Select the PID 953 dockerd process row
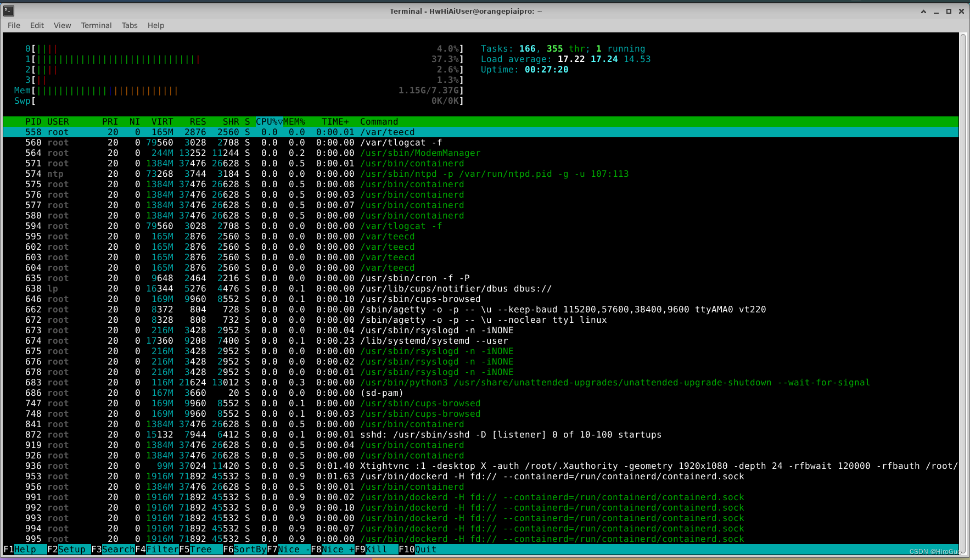This screenshot has height=560, width=970. pos(480,477)
